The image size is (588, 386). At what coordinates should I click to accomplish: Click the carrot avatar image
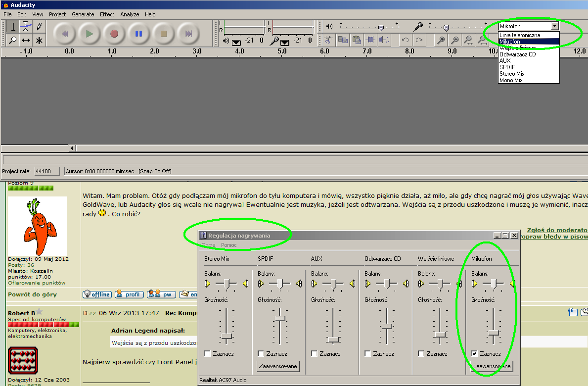point(38,226)
